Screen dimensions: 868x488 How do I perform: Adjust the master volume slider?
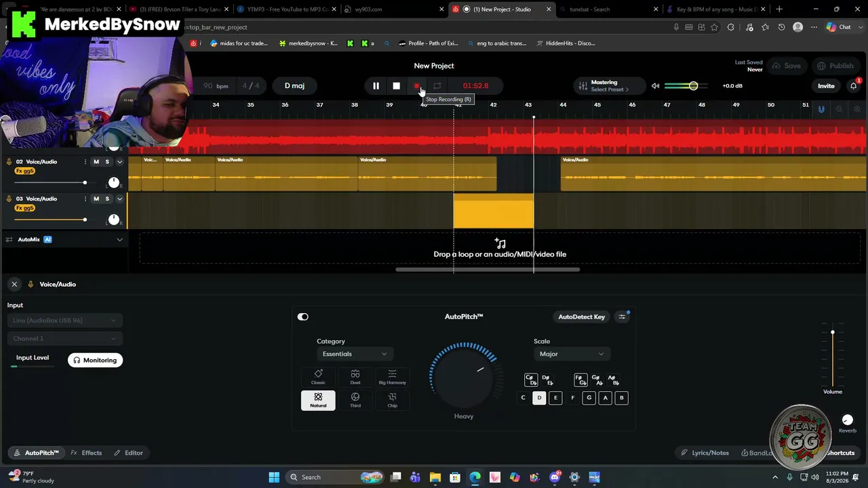pos(685,86)
